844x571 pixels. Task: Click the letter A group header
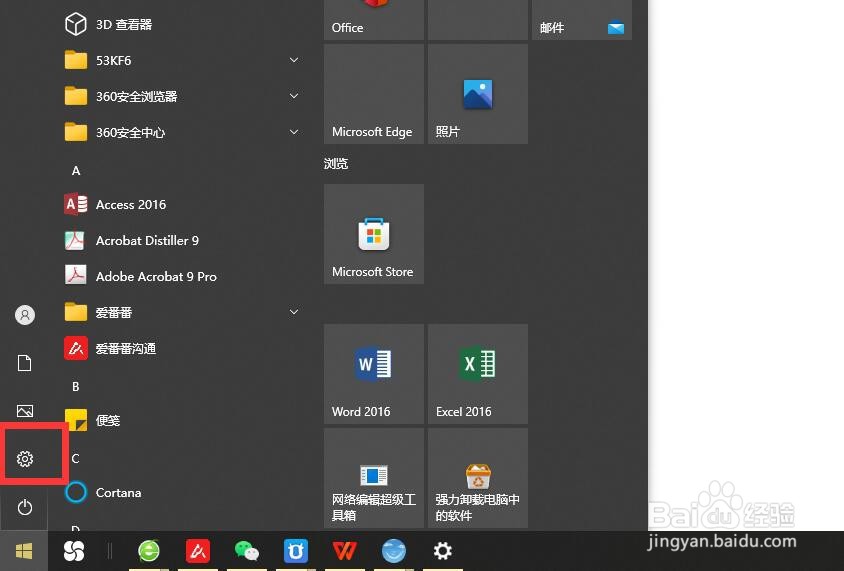coord(76,171)
